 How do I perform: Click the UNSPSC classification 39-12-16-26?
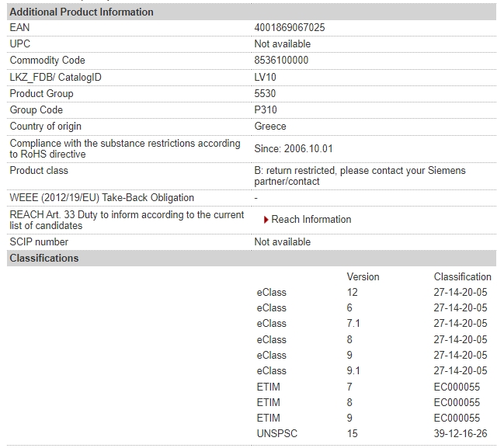[x=461, y=433]
